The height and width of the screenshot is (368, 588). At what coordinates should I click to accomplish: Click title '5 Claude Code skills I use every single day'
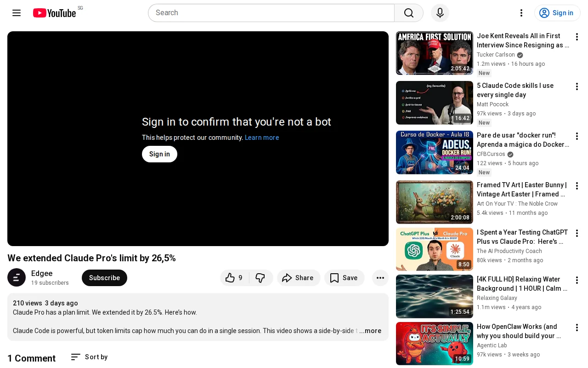(515, 90)
